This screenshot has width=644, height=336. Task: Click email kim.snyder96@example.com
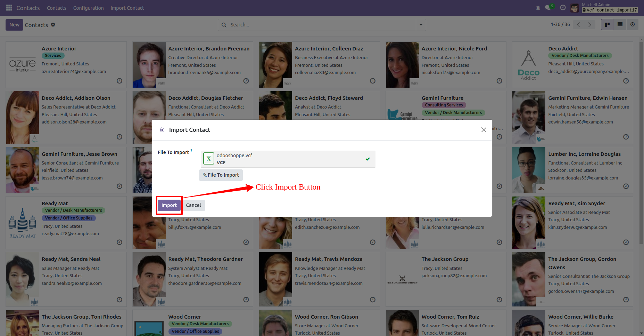[578, 227]
